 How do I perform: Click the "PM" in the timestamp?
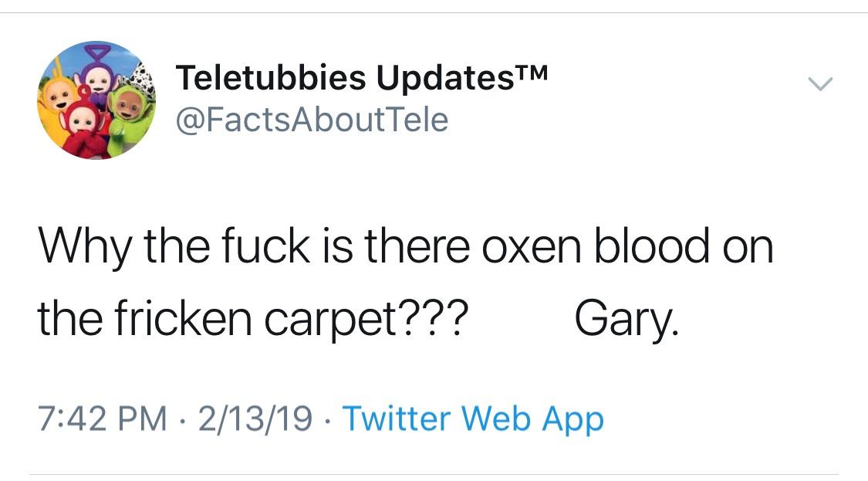pos(144,418)
